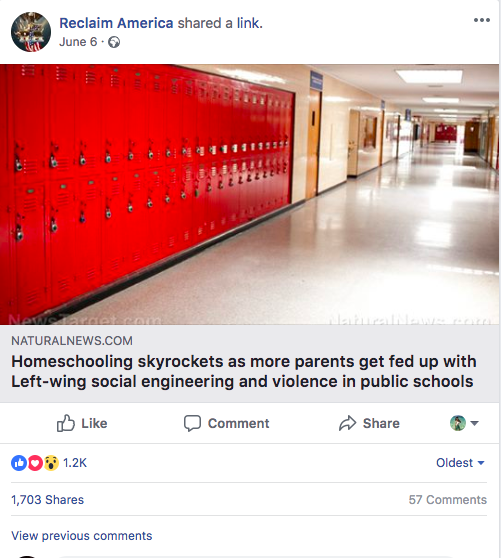Open the June 6 post timestamp
The image size is (501, 558).
pyautogui.click(x=78, y=42)
